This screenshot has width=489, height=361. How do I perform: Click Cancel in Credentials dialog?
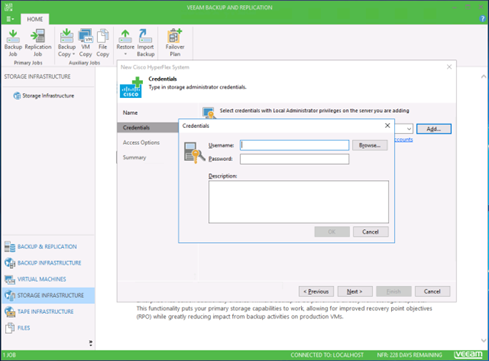coord(370,232)
